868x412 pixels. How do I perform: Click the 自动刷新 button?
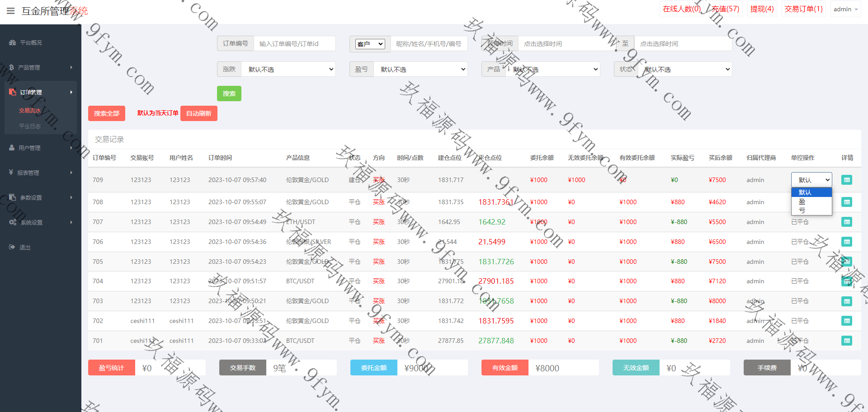pyautogui.click(x=198, y=113)
